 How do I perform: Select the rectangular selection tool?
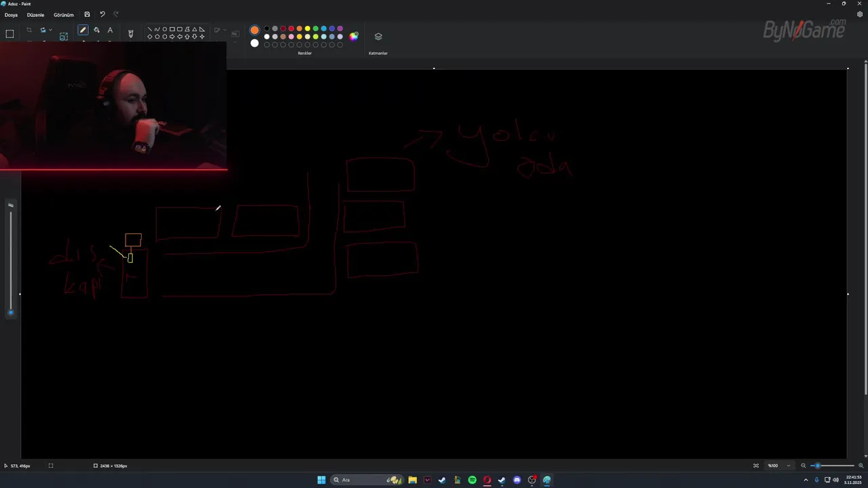9,34
